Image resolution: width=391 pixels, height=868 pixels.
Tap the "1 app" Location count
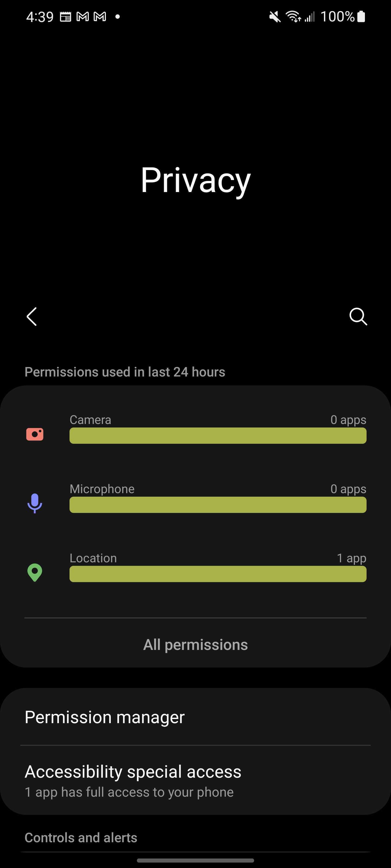pos(351,558)
